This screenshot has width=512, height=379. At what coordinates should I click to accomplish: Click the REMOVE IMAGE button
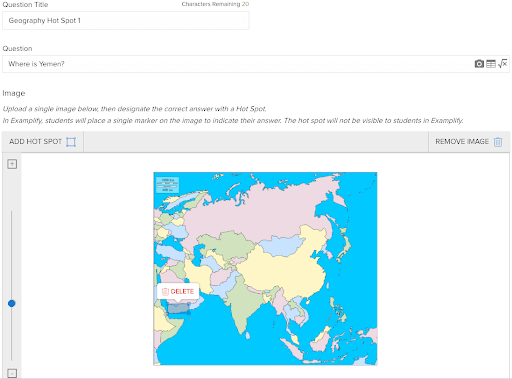pyautogui.click(x=469, y=142)
